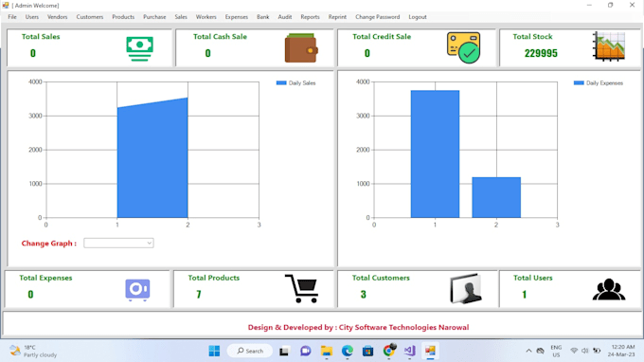Show hidden system tray icons

pyautogui.click(x=528, y=351)
